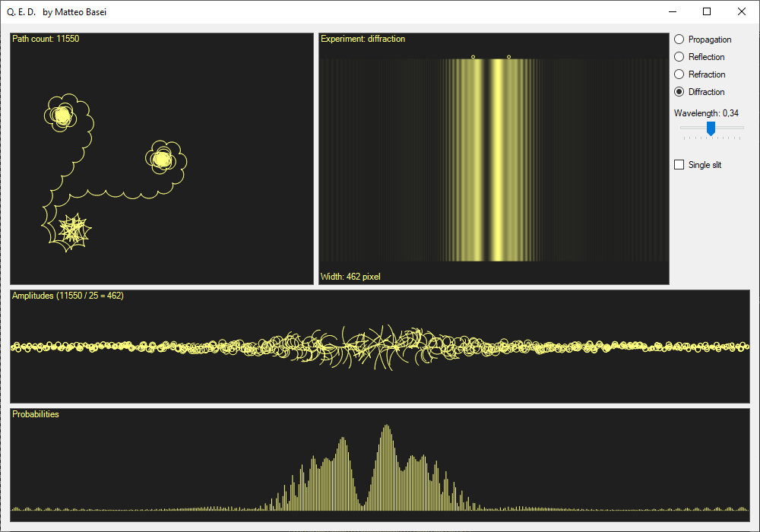Click the star-shaped tangle in the path panel

(74, 230)
